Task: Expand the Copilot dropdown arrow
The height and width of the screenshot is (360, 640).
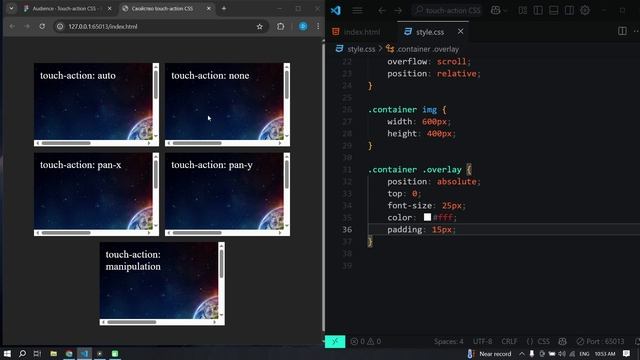Action: pos(506,11)
